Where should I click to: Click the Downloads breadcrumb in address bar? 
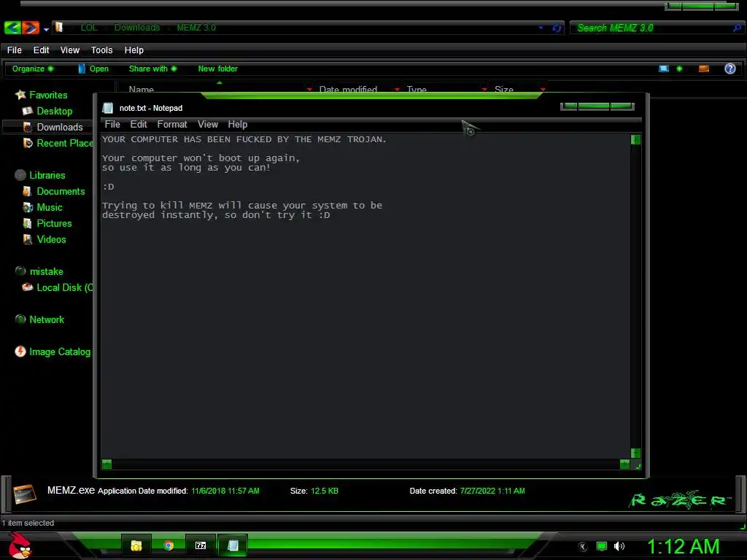tap(137, 28)
